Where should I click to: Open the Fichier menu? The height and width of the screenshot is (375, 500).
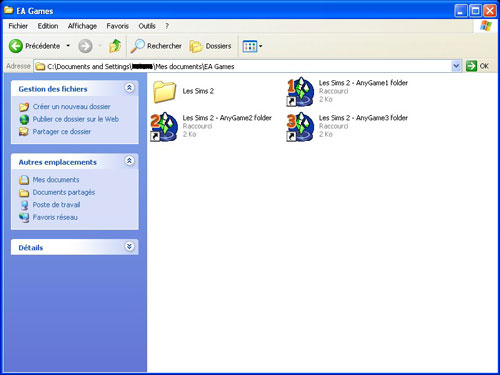pyautogui.click(x=18, y=26)
